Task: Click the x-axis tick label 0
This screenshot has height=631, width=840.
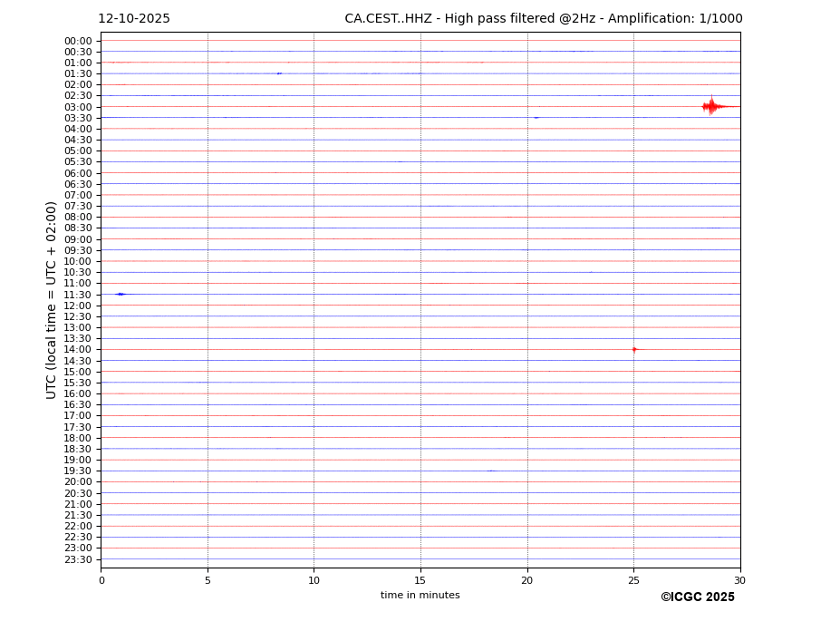Action: (x=101, y=580)
